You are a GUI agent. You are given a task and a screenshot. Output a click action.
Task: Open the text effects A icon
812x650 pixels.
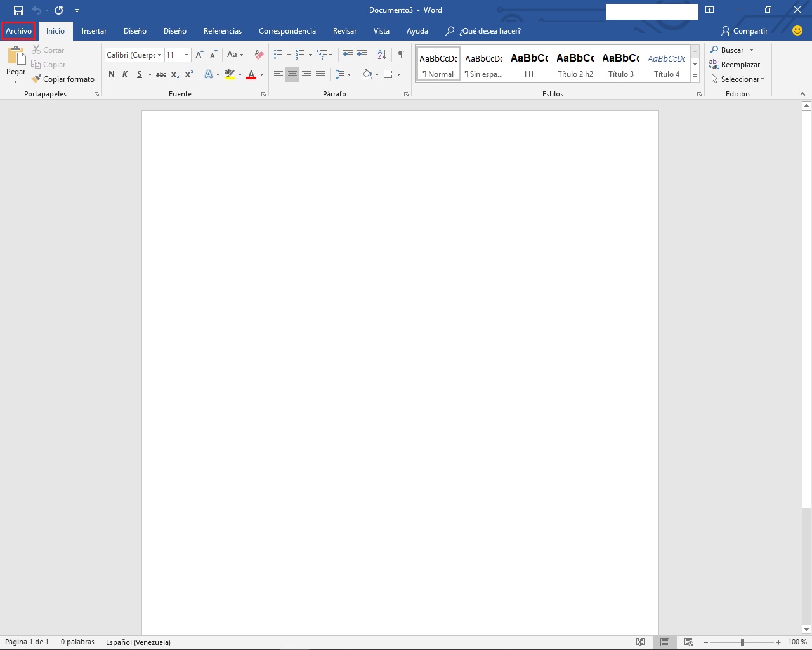coord(209,74)
